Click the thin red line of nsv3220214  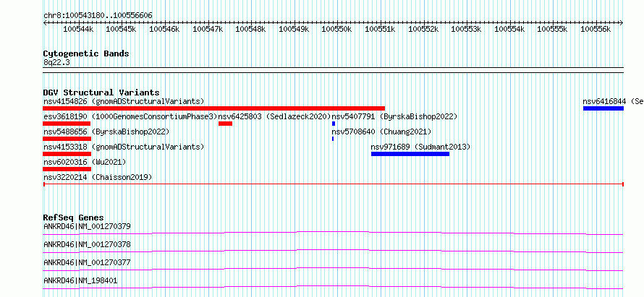(x=334, y=184)
